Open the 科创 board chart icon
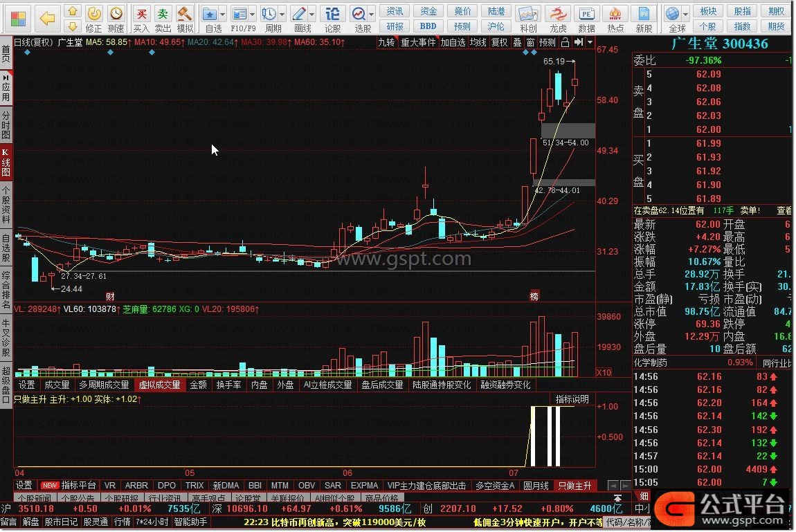Screen dimensions: 796x532 click(528, 19)
